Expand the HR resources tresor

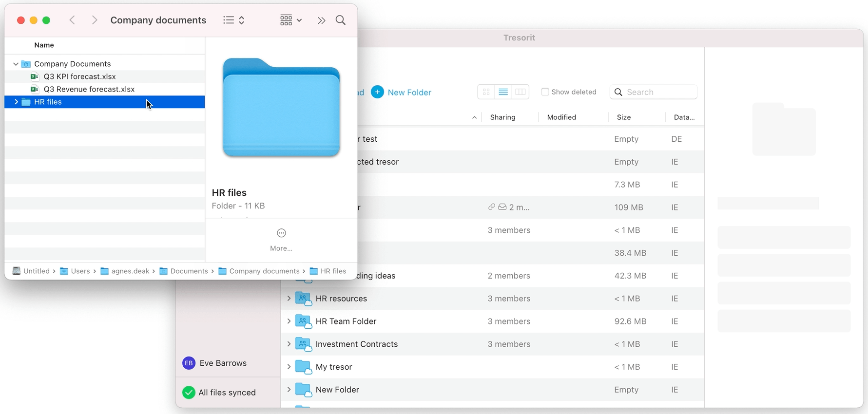[x=289, y=299]
